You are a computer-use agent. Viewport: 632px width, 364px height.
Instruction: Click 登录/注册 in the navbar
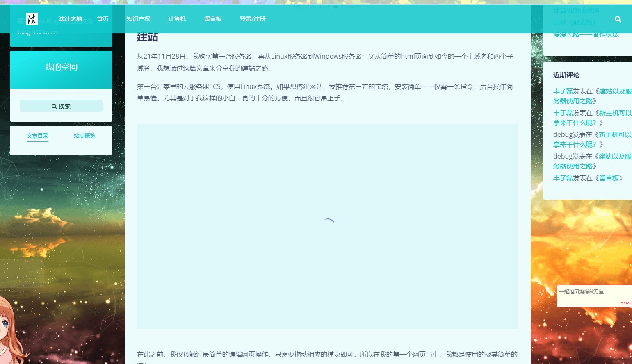pyautogui.click(x=253, y=19)
